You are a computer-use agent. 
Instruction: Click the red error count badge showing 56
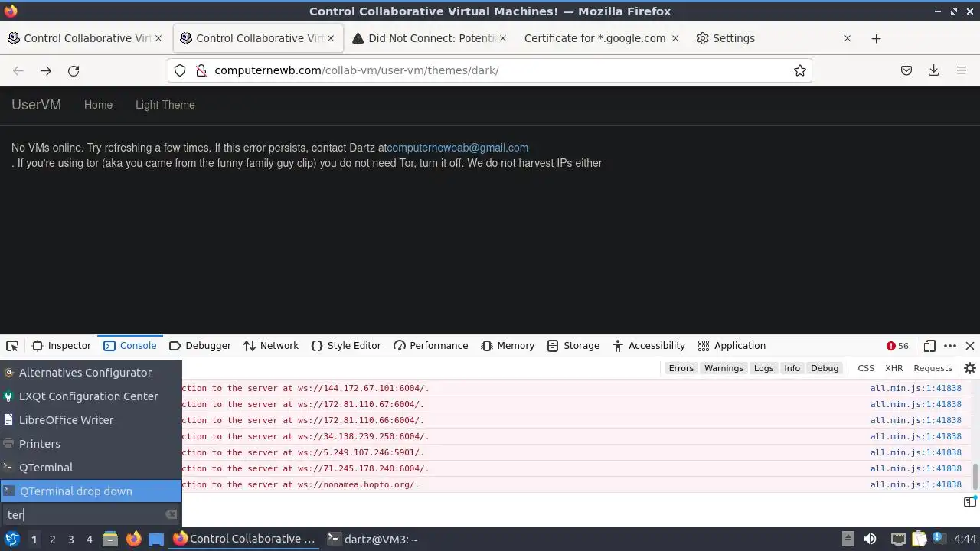click(x=897, y=346)
